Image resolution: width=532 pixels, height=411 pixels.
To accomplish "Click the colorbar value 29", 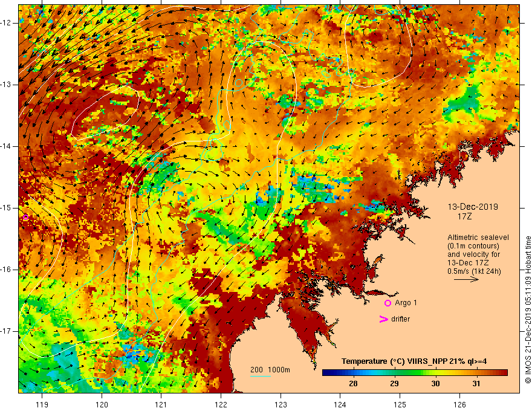I will tap(394, 384).
